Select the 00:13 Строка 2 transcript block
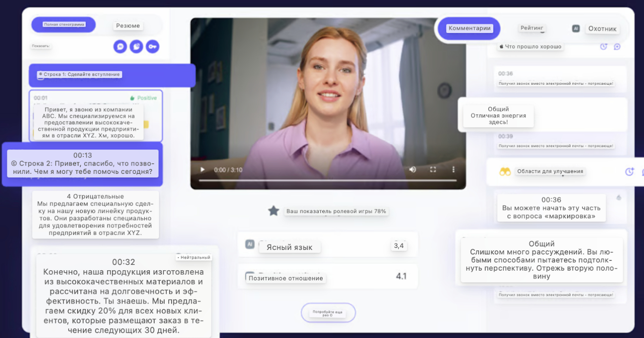Viewport: 644px width, 338px height. [82, 164]
